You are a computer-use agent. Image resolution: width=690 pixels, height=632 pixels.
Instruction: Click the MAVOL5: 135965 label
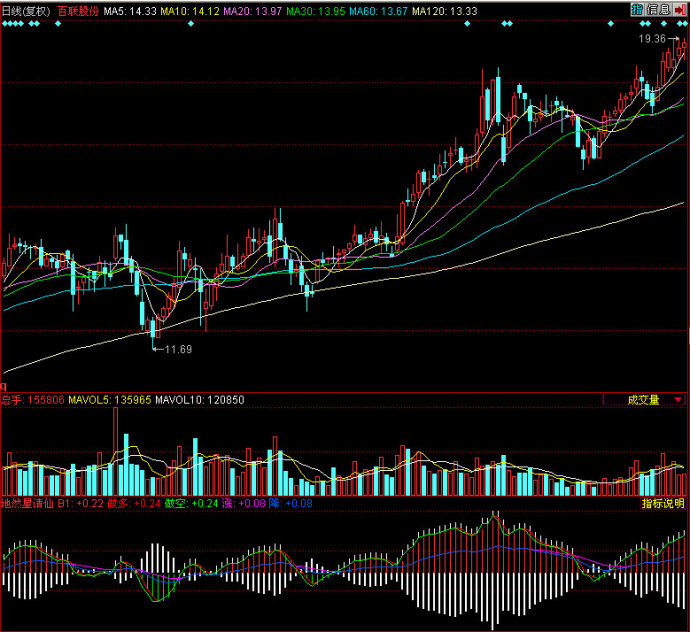tap(110, 400)
